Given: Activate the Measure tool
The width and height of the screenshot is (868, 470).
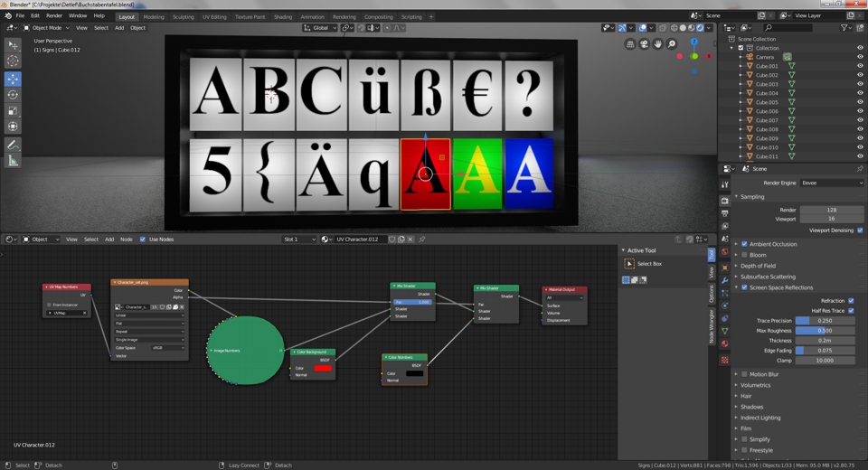Looking at the screenshot, I should coord(13,161).
